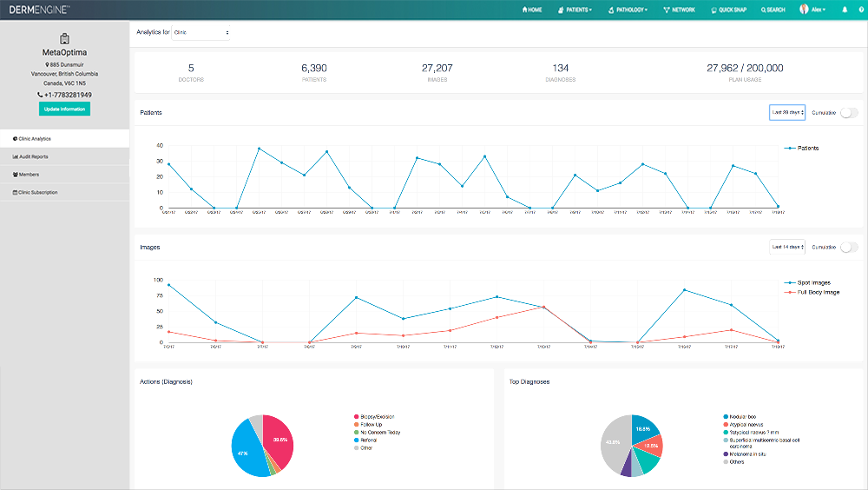This screenshot has width=868, height=490.
Task: Click the notifications bell icon
Action: [x=845, y=10]
